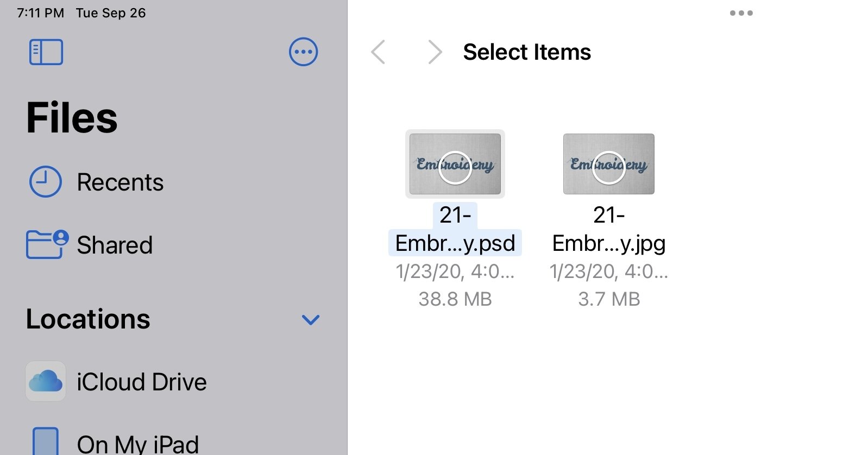
Task: Toggle the sidebar panel icon
Action: 46,52
